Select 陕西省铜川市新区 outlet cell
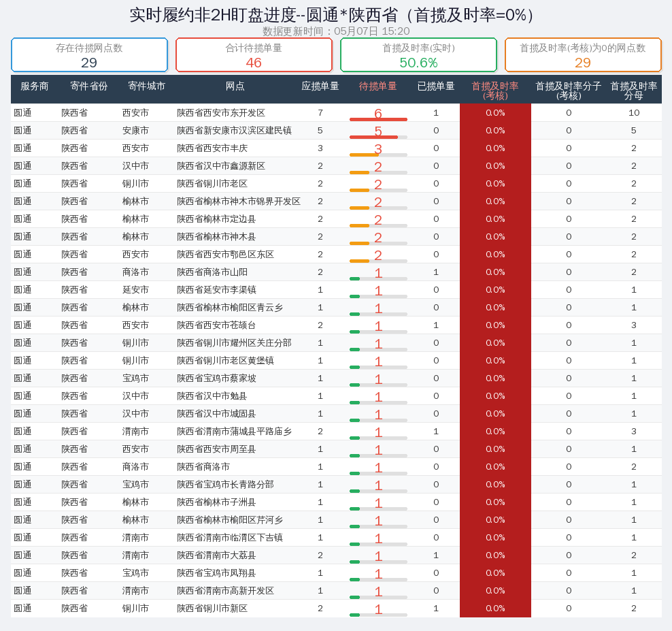 click(212, 609)
